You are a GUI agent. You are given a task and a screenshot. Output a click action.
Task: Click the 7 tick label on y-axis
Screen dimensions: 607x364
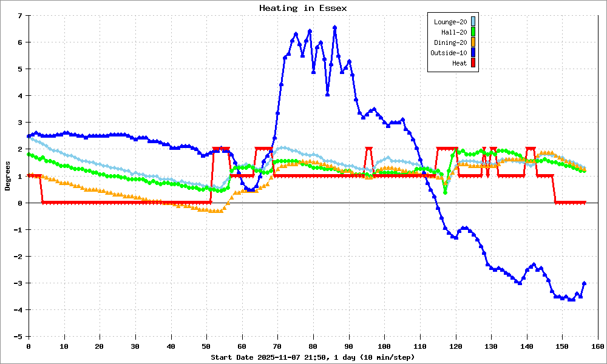(21, 16)
